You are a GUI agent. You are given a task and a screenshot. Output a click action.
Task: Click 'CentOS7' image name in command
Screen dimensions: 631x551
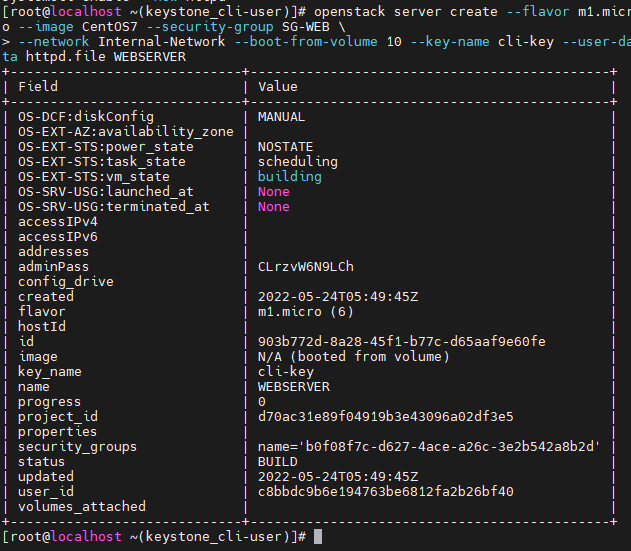pyautogui.click(x=110, y=27)
